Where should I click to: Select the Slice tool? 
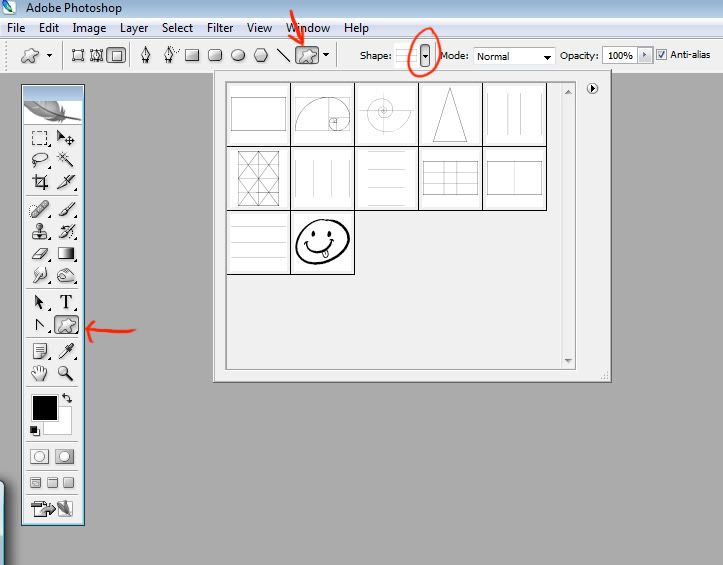[65, 182]
